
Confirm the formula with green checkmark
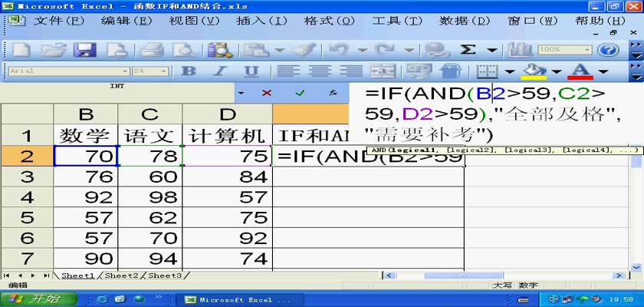[x=300, y=93]
